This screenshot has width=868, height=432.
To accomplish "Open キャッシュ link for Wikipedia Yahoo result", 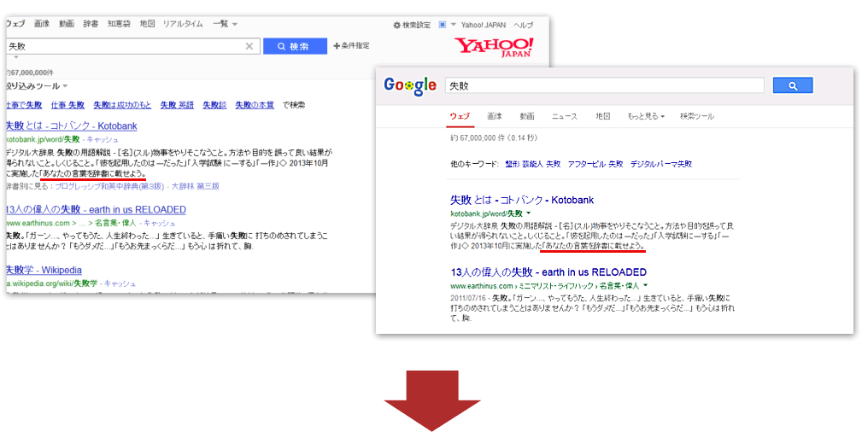I will click(120, 283).
